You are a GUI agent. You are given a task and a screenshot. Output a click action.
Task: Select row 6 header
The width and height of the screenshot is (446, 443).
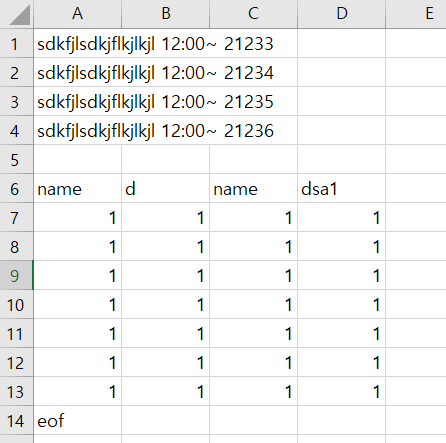point(17,189)
